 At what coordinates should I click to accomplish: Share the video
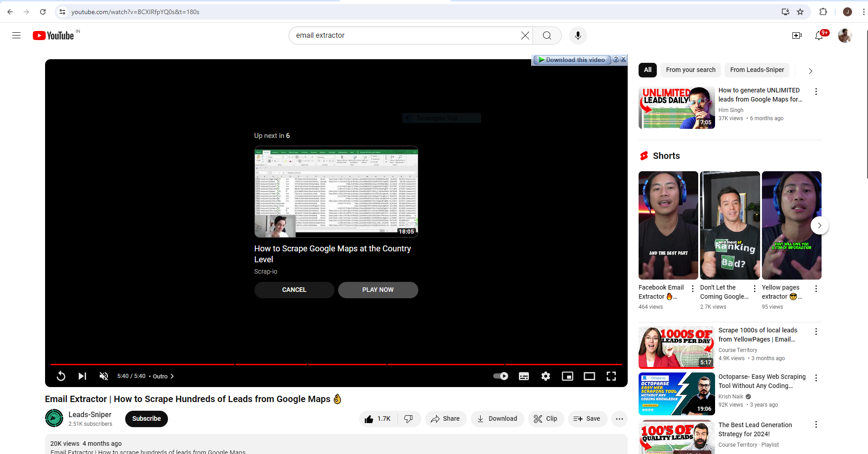pyautogui.click(x=446, y=419)
